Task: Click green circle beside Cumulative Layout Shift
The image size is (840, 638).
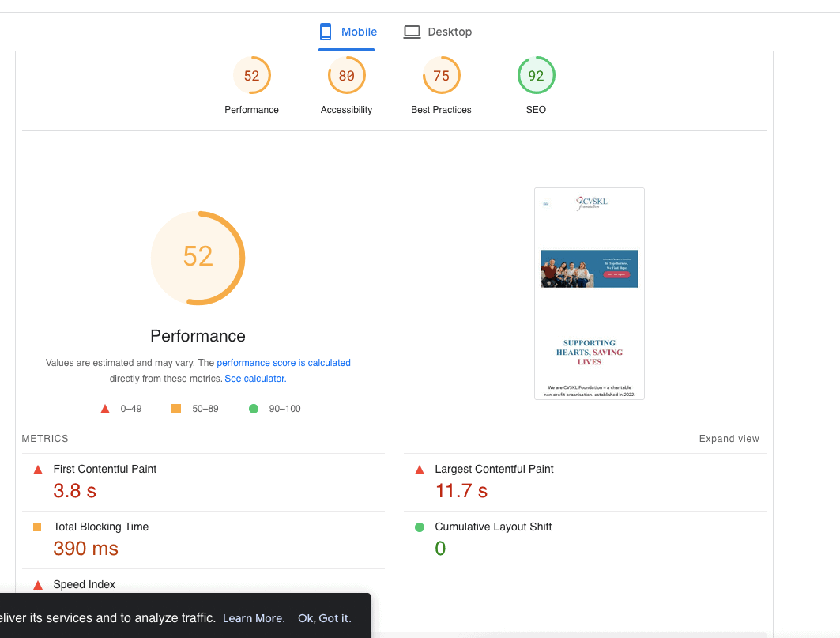Action: click(x=420, y=527)
